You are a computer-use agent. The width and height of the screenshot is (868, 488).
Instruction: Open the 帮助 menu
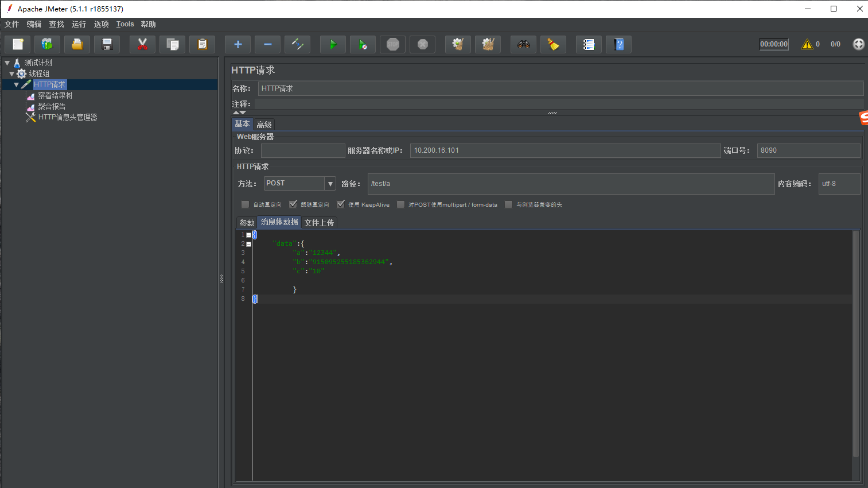coord(148,24)
